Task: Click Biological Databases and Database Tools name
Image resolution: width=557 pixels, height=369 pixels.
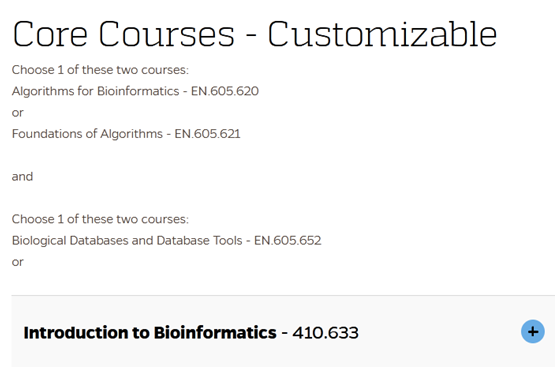Action: point(127,240)
